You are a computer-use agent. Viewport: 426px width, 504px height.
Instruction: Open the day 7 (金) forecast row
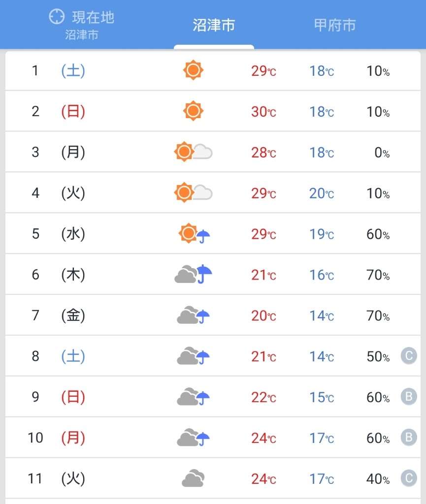click(213, 315)
